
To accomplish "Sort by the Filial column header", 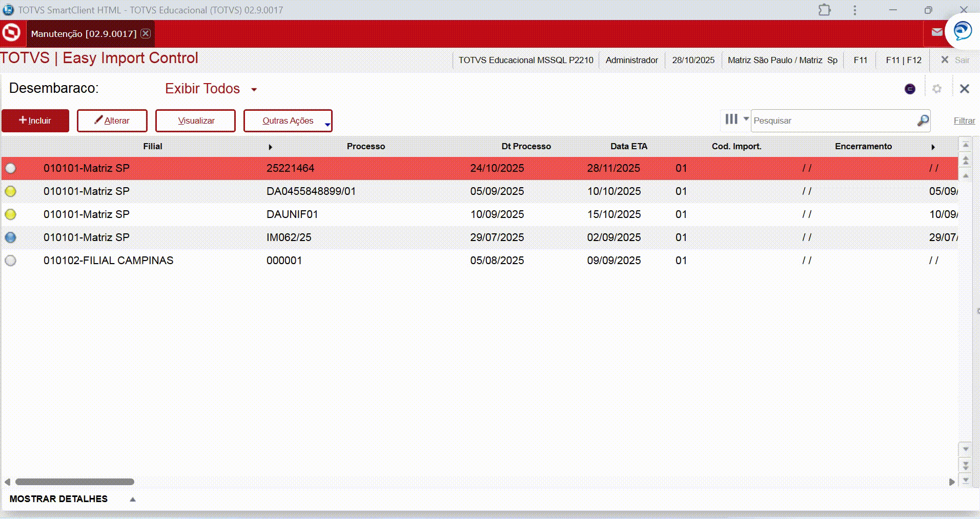I will pos(153,147).
